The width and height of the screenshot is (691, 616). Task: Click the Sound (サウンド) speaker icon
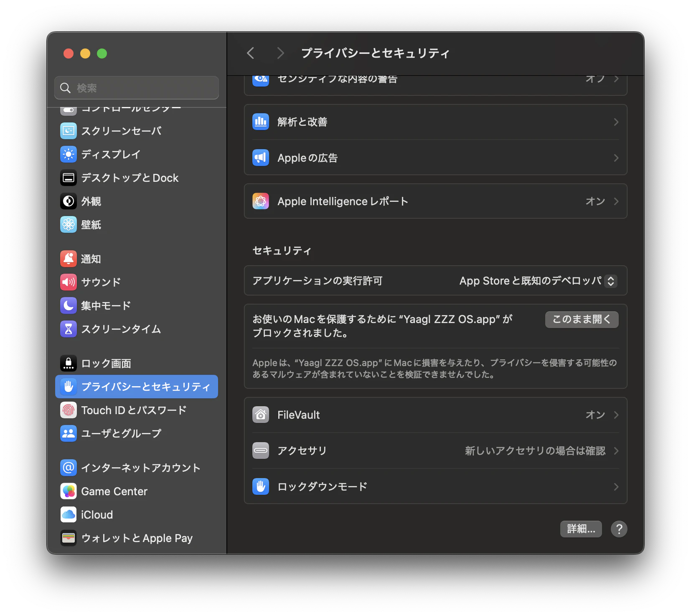[69, 282]
